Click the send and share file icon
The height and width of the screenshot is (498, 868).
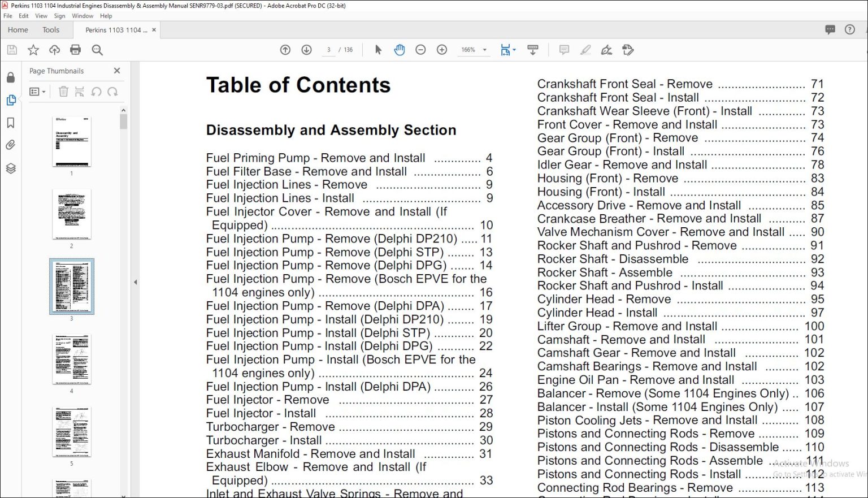tap(628, 50)
